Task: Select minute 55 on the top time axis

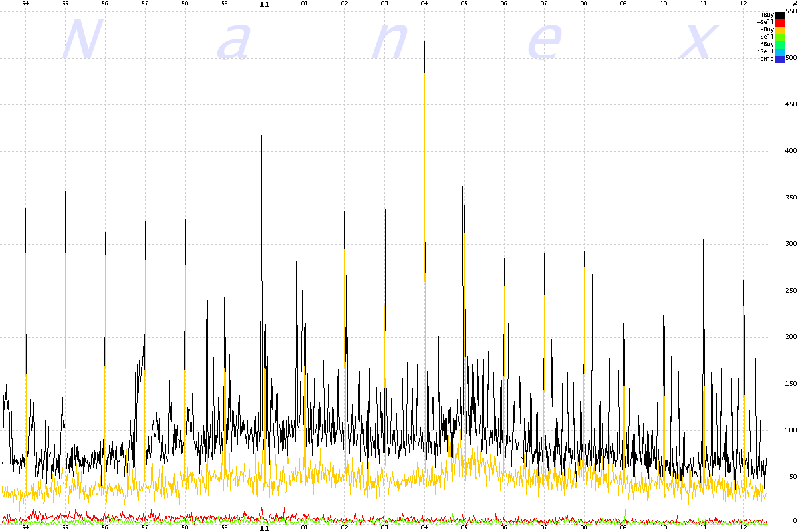Action: click(x=65, y=4)
